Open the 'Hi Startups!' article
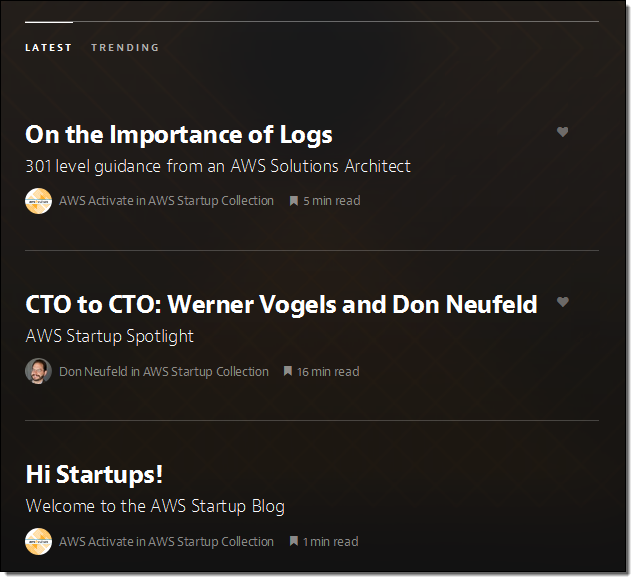The height and width of the screenshot is (583, 637). 94,474
